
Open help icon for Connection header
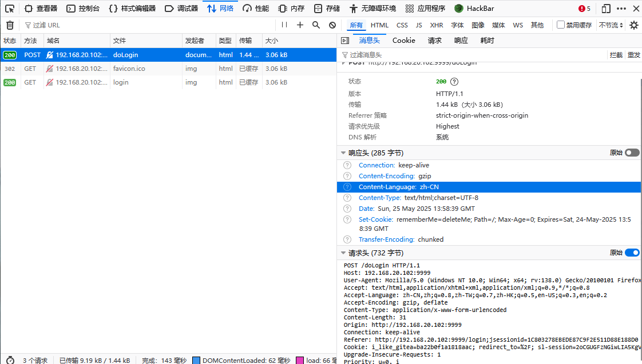pyautogui.click(x=347, y=165)
